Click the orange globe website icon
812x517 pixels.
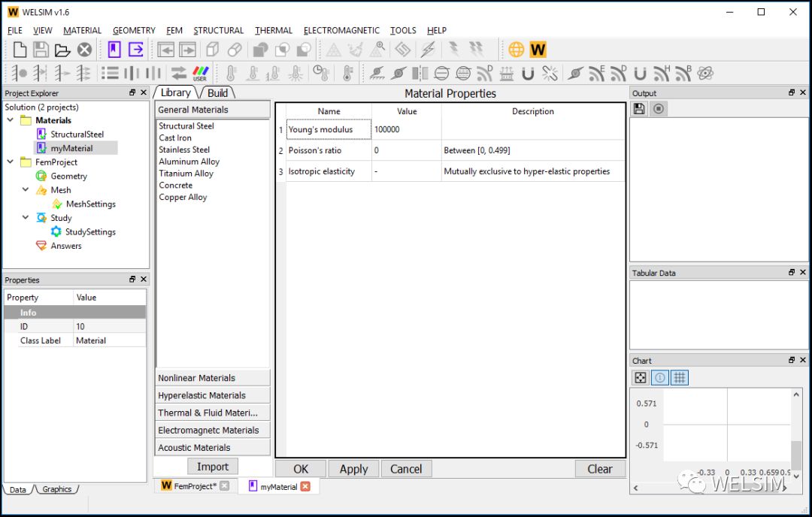click(517, 50)
